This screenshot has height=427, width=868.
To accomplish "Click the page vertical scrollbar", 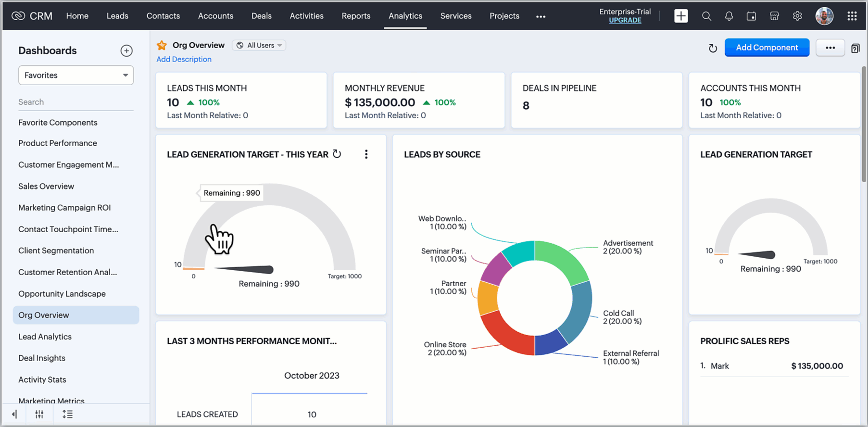I will coord(864,124).
